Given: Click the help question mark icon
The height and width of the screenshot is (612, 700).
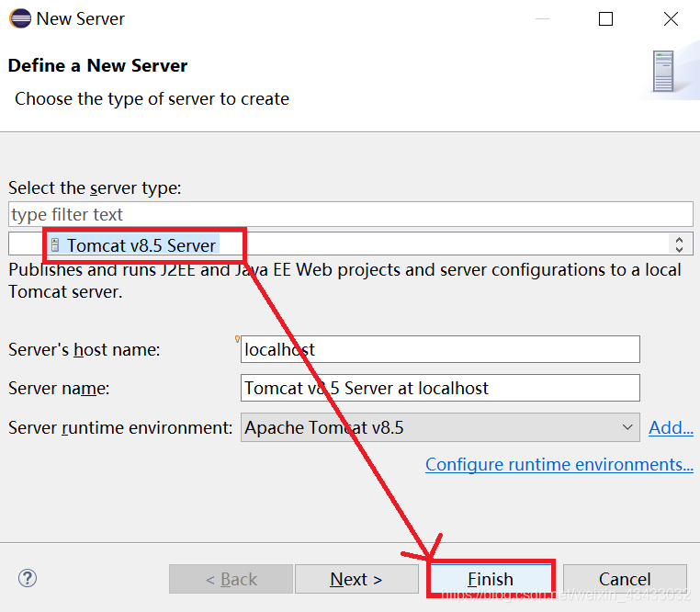Looking at the screenshot, I should [x=28, y=579].
